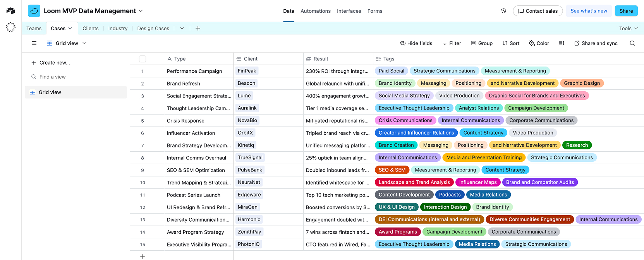The width and height of the screenshot is (644, 260).
Task: Switch to the Interfaces tab
Action: pos(349,11)
